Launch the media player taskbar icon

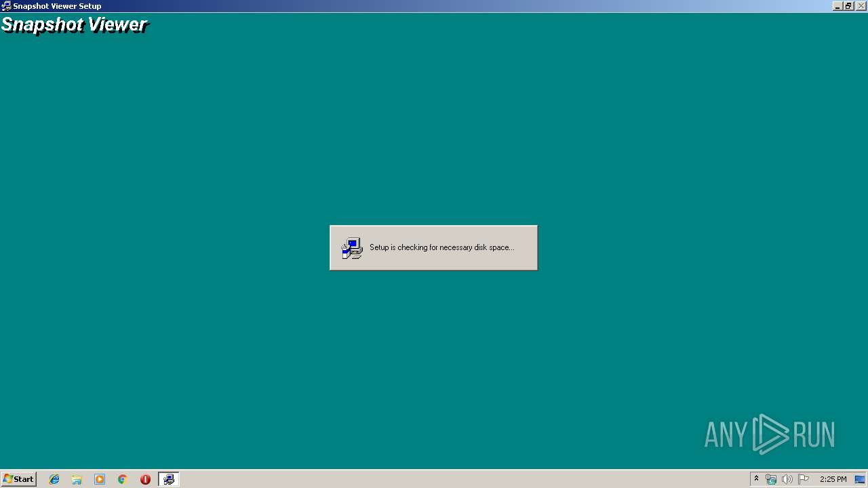coord(100,479)
